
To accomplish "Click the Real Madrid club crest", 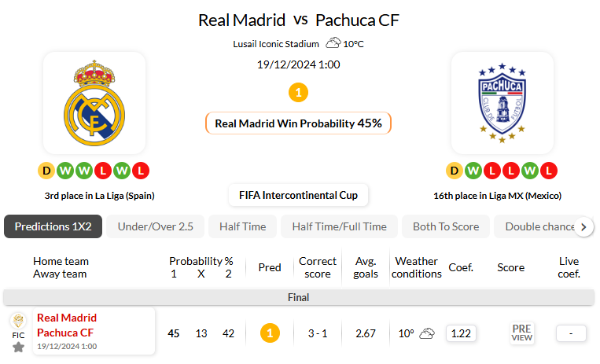I will coord(94,102).
